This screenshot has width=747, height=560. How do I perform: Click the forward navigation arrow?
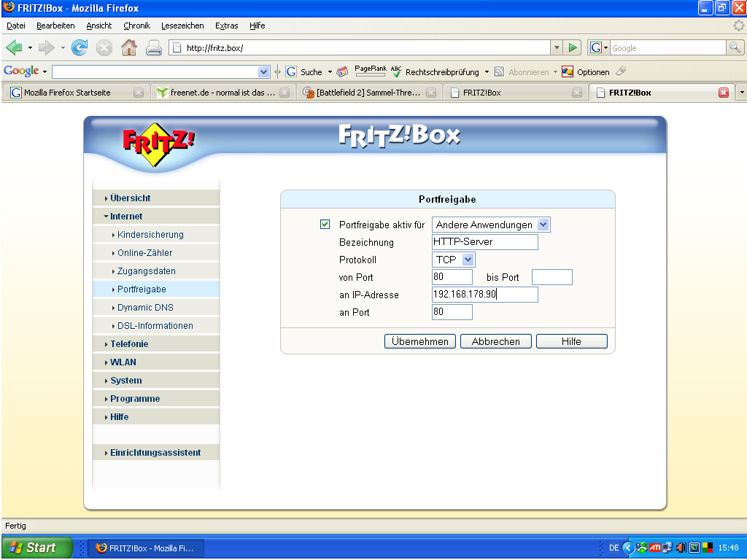46,47
